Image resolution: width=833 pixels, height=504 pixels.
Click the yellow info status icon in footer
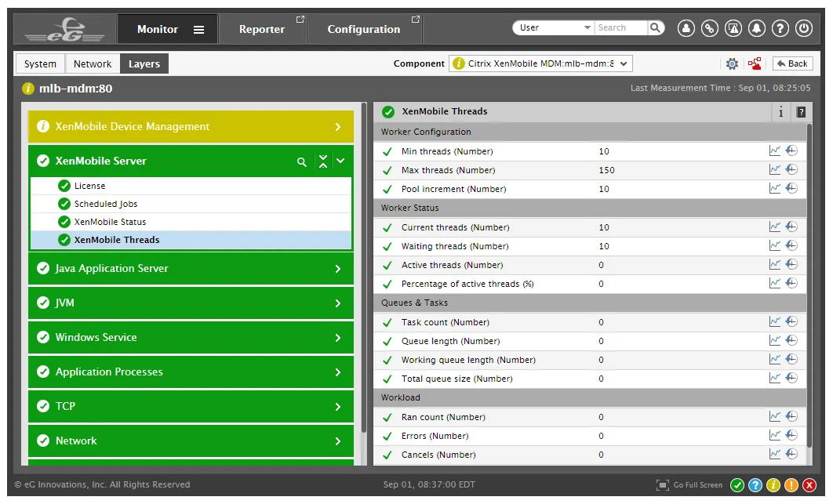[x=773, y=485]
